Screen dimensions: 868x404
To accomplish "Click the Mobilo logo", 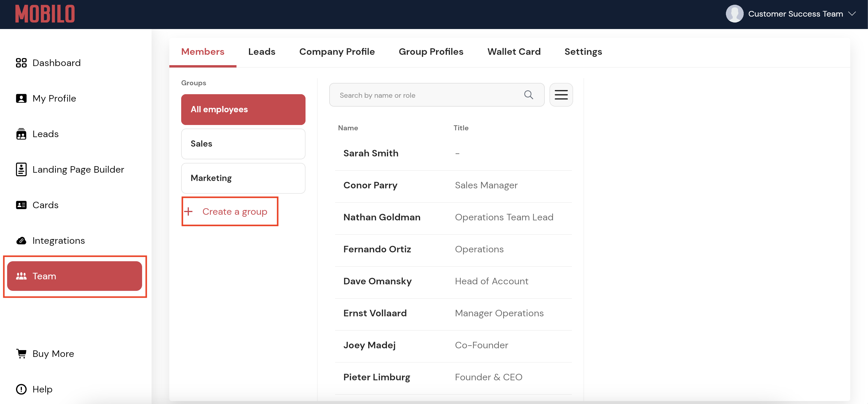I will pyautogui.click(x=45, y=14).
